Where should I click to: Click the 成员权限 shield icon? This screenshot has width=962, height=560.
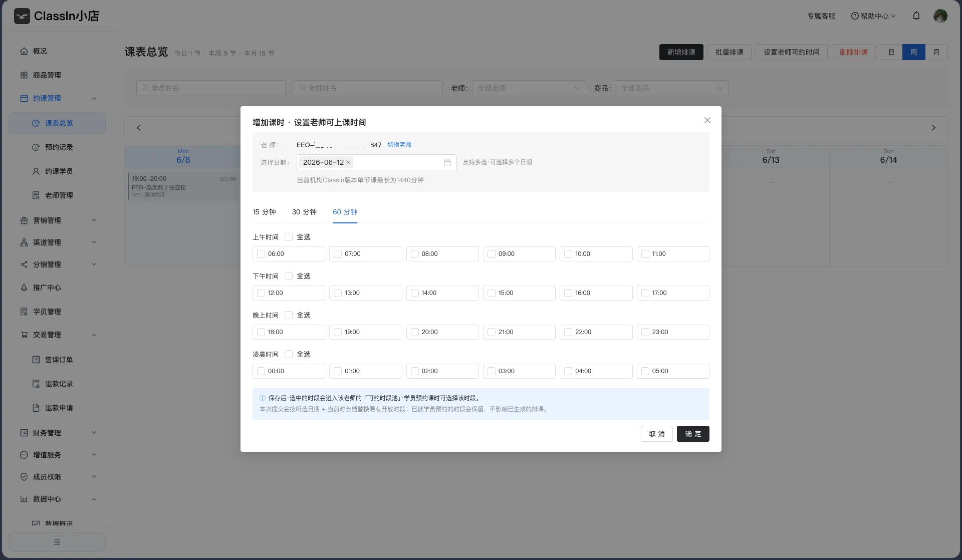click(24, 477)
